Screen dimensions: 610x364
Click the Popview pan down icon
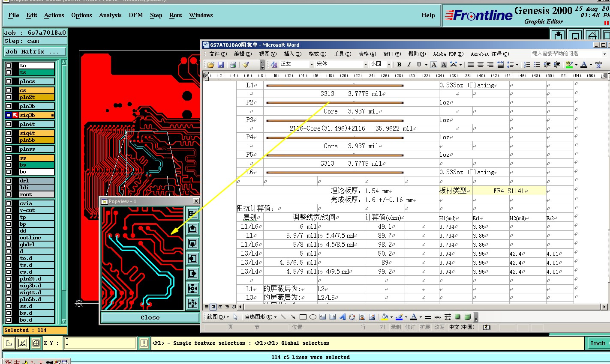point(192,243)
